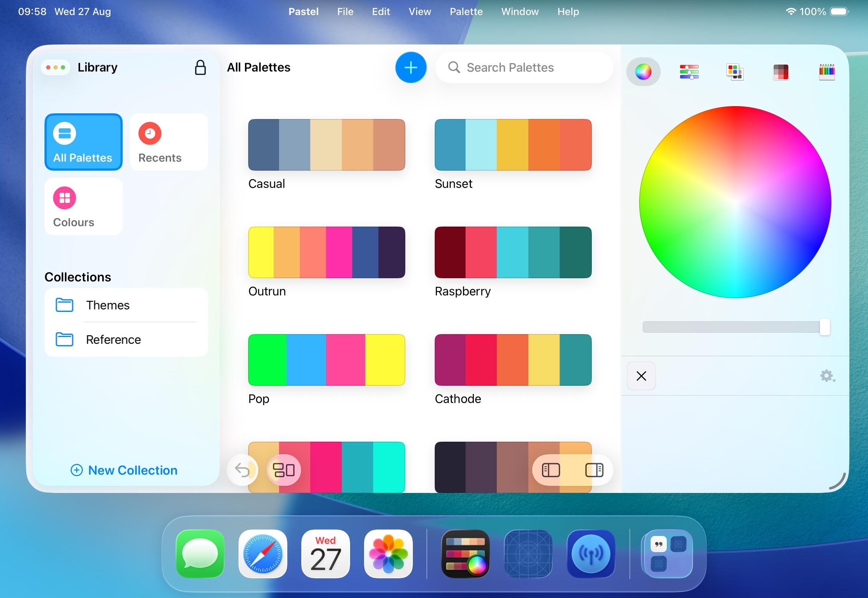Screen dimensions: 868x598
Task: Open the View menu
Action: (420, 11)
